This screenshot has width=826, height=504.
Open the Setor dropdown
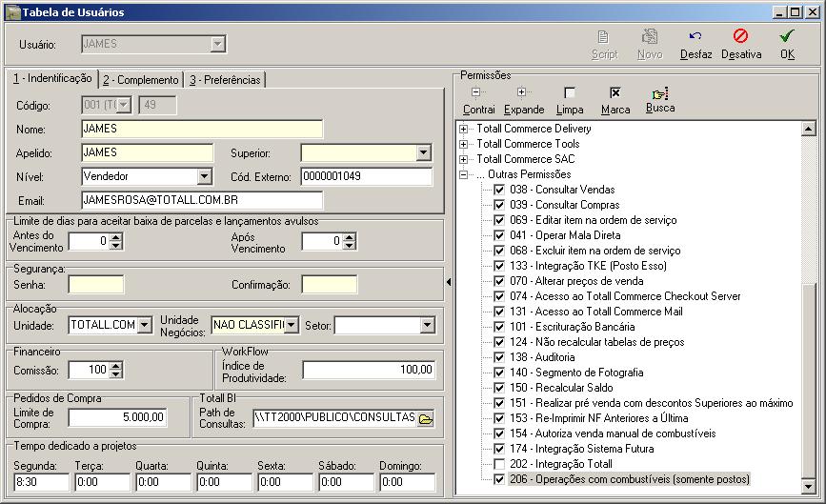(x=427, y=325)
